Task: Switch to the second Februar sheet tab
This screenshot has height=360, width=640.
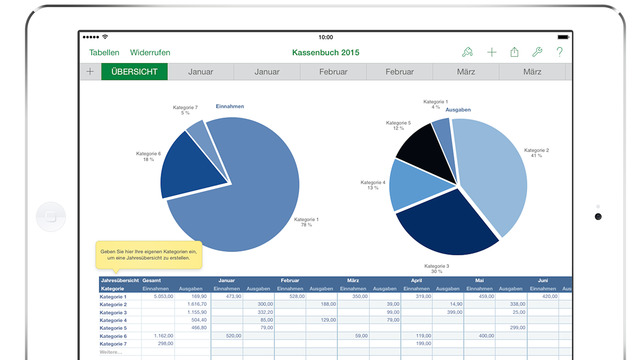Action: click(400, 72)
